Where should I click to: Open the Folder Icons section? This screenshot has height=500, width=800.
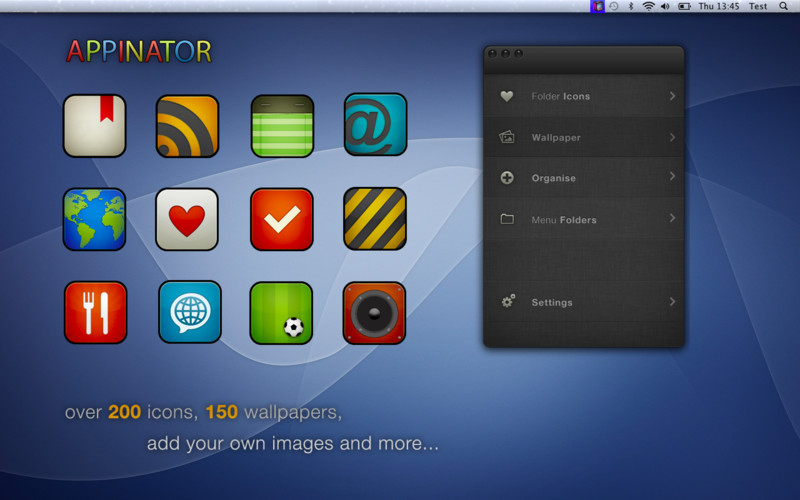coord(584,96)
